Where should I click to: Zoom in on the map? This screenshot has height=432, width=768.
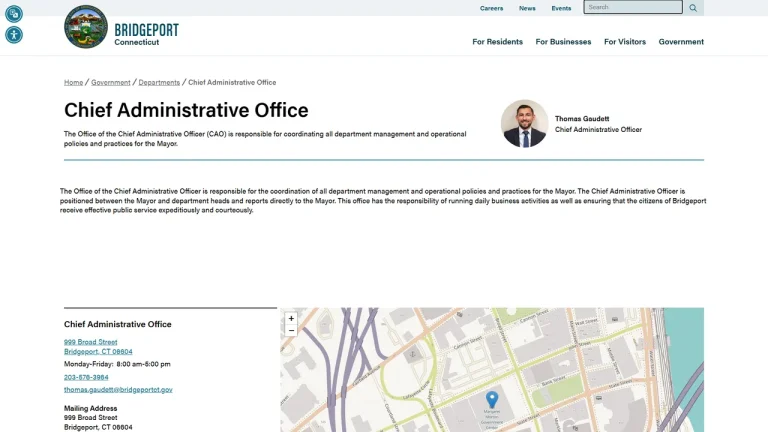point(291,318)
